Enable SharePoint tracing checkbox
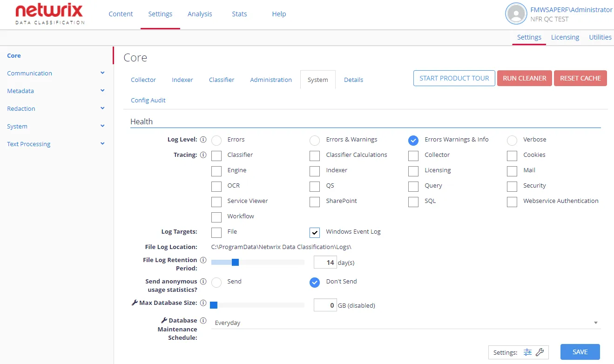The height and width of the screenshot is (364, 614). click(x=315, y=202)
